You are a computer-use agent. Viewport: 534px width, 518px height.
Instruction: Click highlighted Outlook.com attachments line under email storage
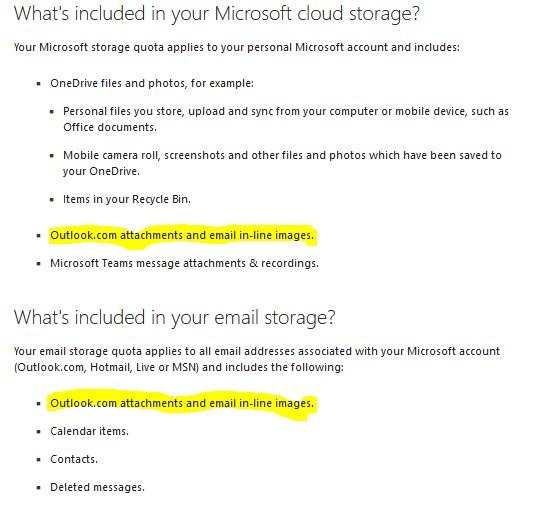point(182,403)
